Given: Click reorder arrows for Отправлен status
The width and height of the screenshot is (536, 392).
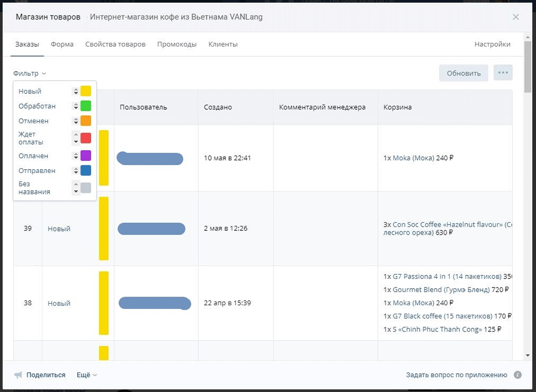Looking at the screenshot, I should pyautogui.click(x=76, y=170).
